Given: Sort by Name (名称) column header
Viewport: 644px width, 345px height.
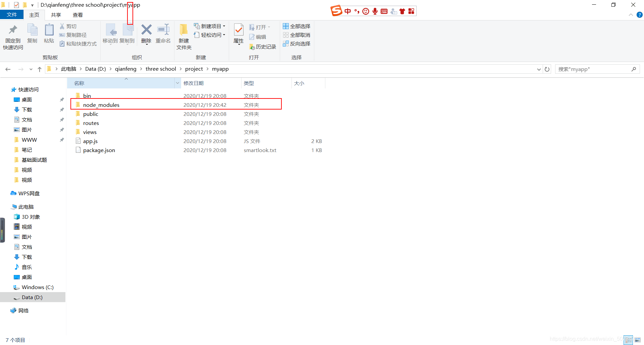Looking at the screenshot, I should (121, 83).
